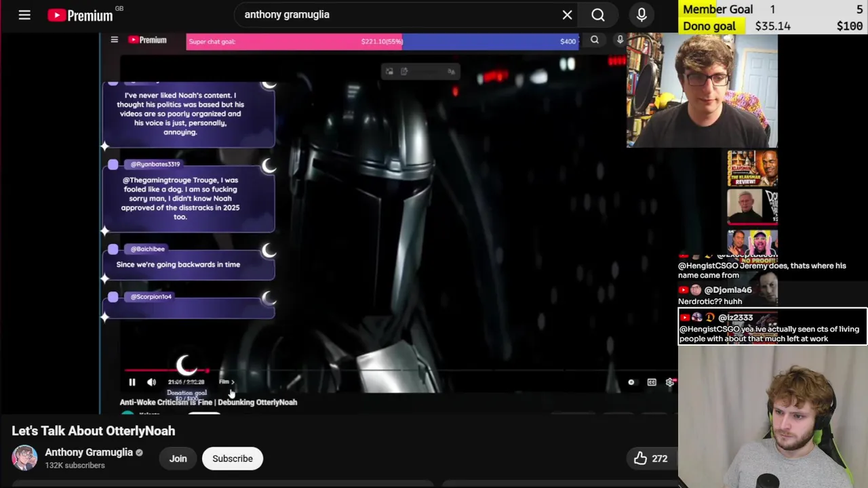Open the 'No Proof' video thumbnail
The height and width of the screenshot is (488, 868).
(x=752, y=245)
